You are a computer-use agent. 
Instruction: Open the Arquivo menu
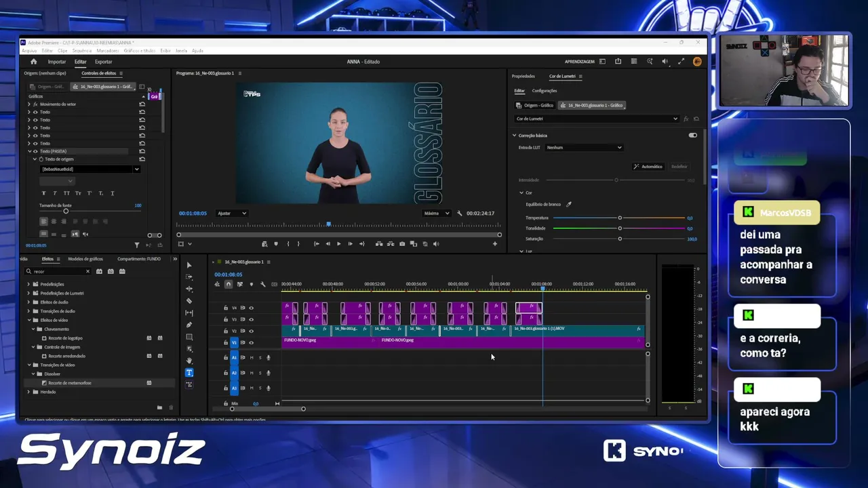pyautogui.click(x=29, y=51)
